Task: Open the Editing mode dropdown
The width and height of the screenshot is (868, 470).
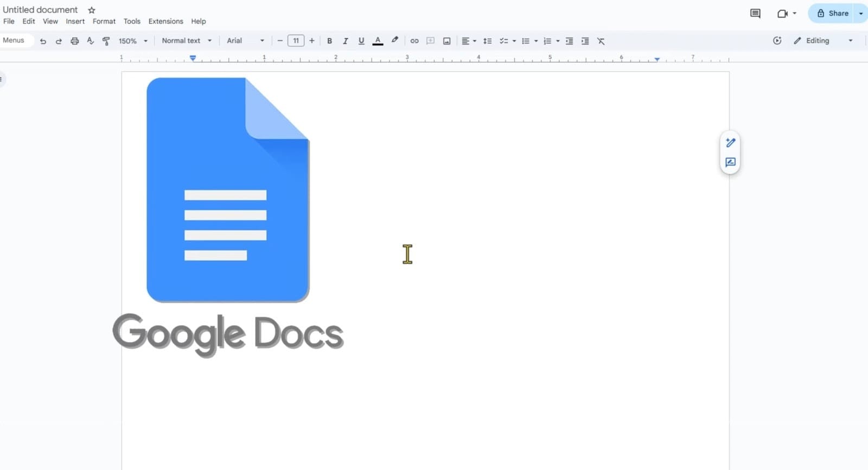Action: [x=823, y=41]
